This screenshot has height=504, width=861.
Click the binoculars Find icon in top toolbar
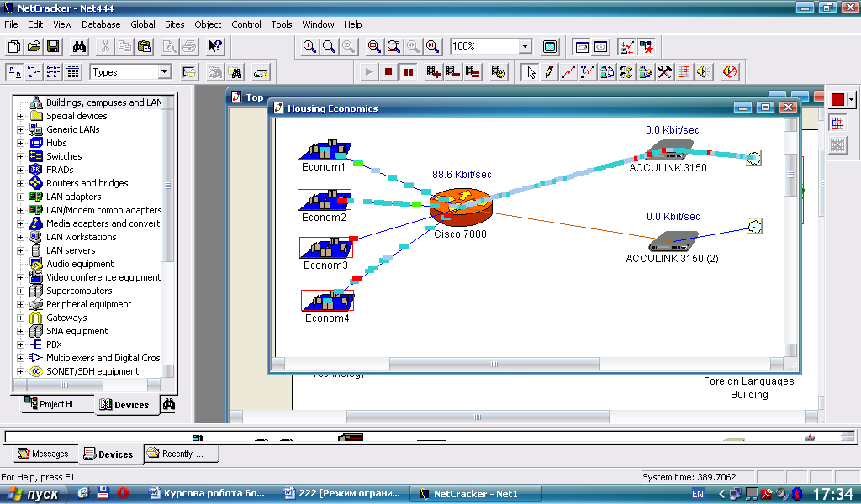pyautogui.click(x=80, y=46)
